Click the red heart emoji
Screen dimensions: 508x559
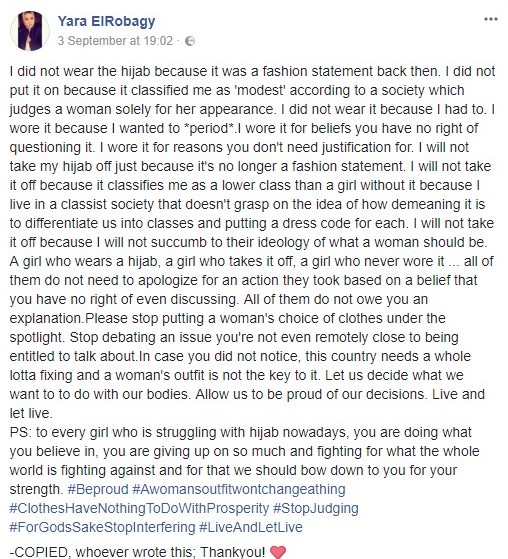[x=278, y=552]
